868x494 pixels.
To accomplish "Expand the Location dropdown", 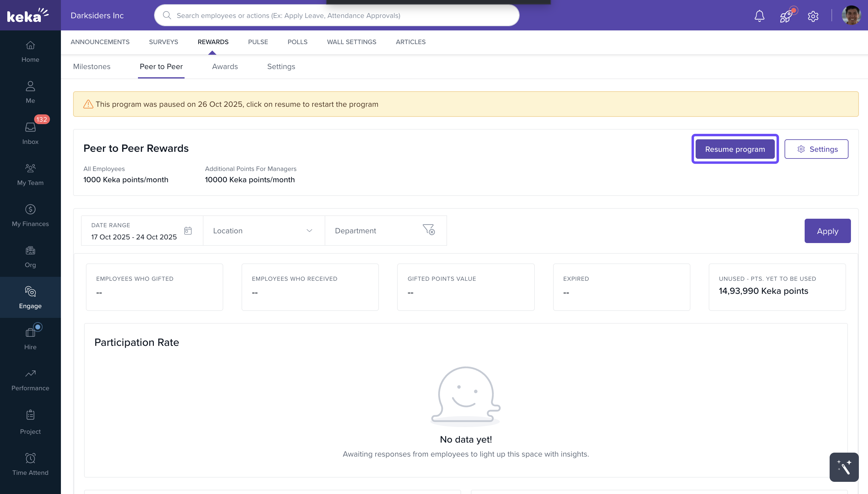I will [x=263, y=231].
